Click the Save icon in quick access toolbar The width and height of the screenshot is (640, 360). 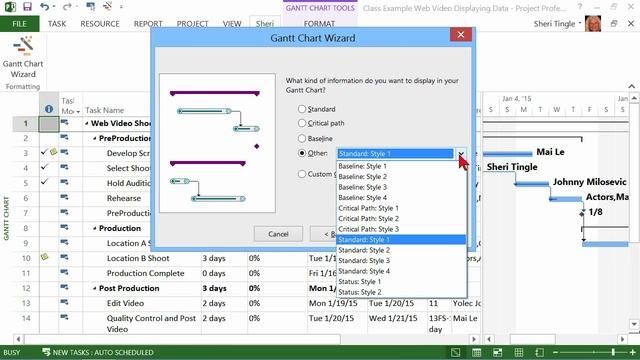pos(27,7)
